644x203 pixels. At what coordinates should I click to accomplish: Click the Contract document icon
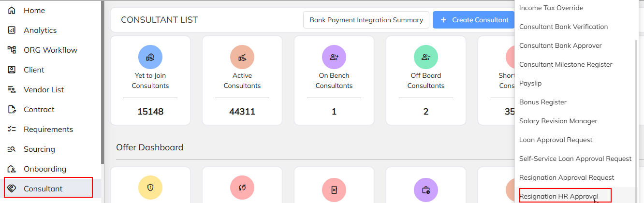(x=12, y=109)
